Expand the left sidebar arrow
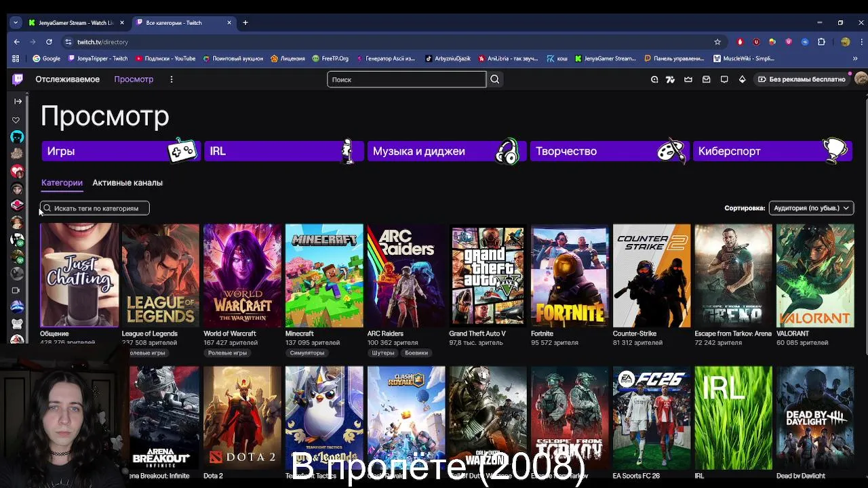This screenshot has height=488, width=868. tap(18, 101)
